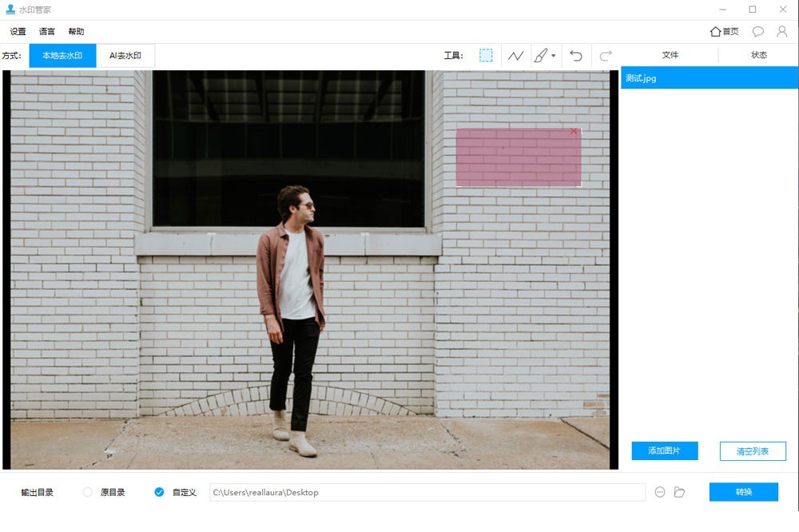Go to 首页 home page
Screen dimensions: 799x532
(x=725, y=32)
